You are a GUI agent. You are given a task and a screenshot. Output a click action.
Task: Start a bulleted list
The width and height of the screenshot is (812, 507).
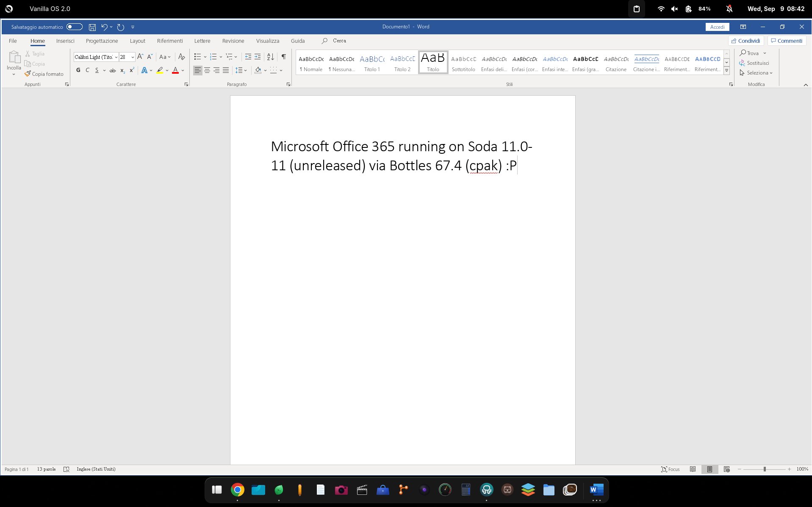(x=197, y=57)
